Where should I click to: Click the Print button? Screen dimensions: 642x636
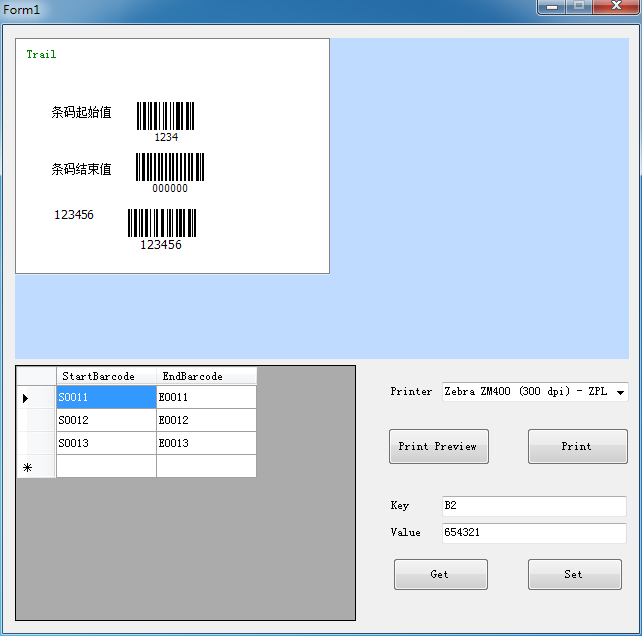click(x=577, y=446)
